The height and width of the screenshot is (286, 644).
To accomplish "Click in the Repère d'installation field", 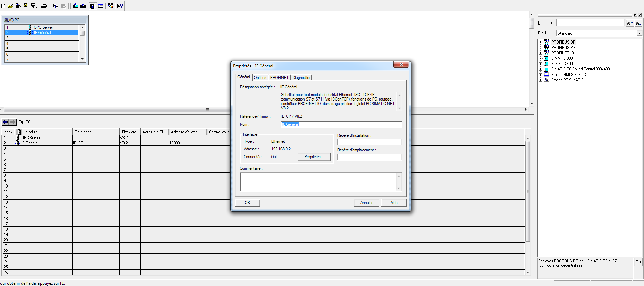I will click(x=369, y=142).
